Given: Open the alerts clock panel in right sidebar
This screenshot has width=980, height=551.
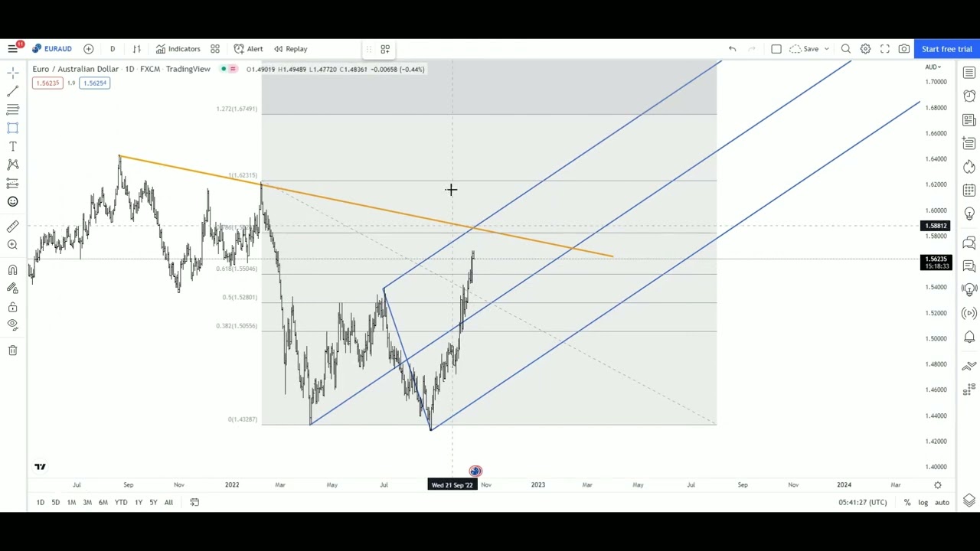Looking at the screenshot, I should click(969, 96).
